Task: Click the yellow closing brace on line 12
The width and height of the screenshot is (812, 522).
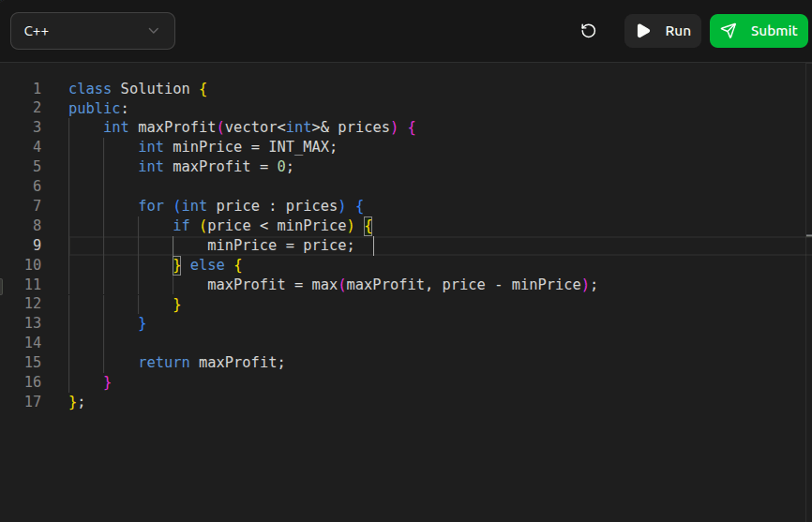Action: 177,305
